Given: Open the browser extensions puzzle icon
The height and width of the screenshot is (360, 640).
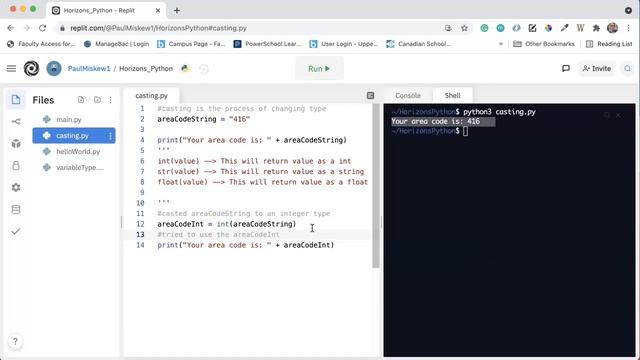Looking at the screenshot, I should click(596, 28).
